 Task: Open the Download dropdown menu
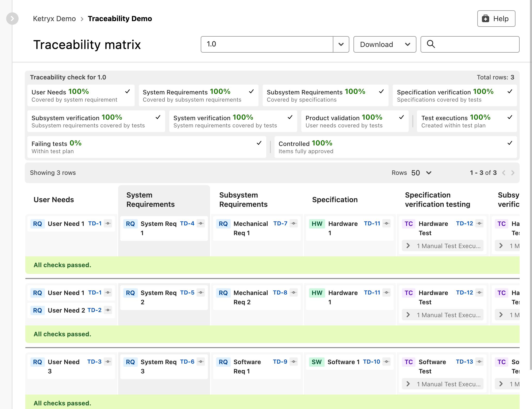tap(384, 44)
